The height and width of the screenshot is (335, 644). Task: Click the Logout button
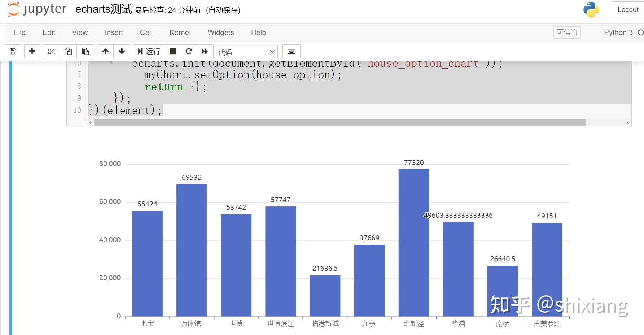tap(628, 10)
